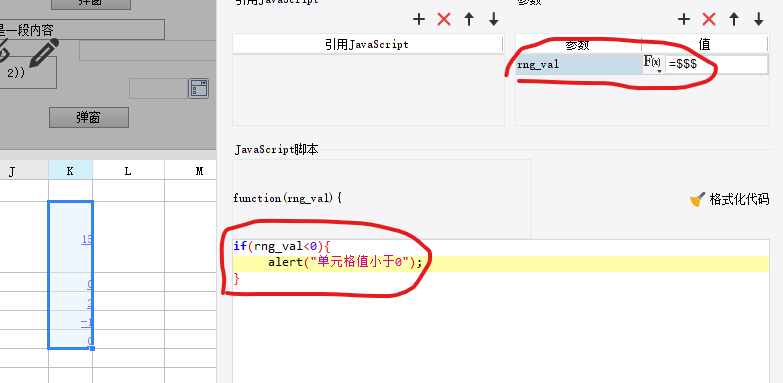Move the parameter row down
This screenshot has width=783, height=383.
759,19
